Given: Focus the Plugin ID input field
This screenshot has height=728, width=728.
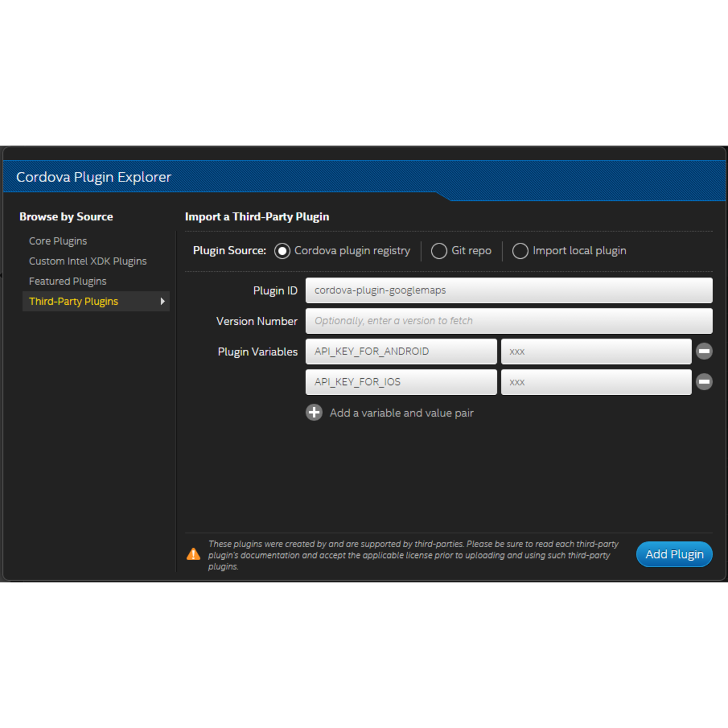Looking at the screenshot, I should (509, 290).
